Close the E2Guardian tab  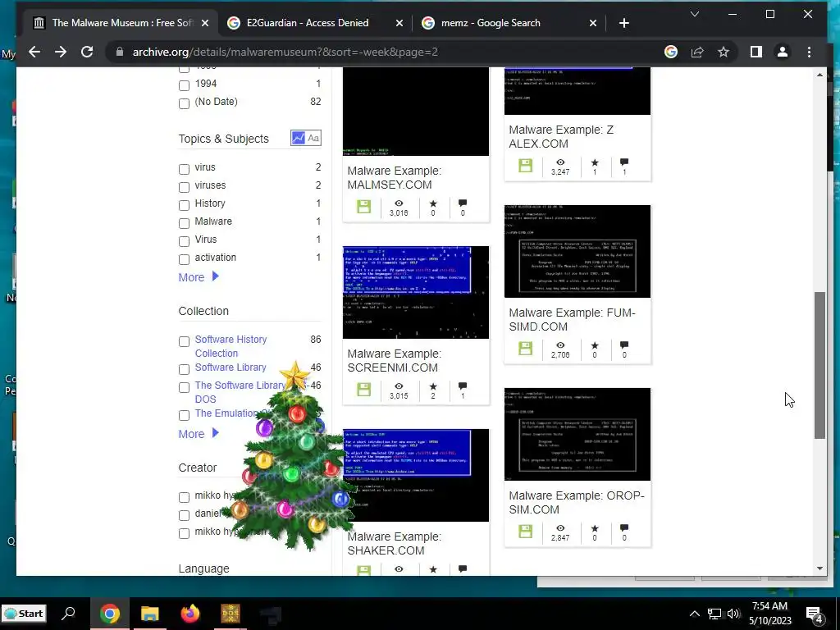click(399, 23)
